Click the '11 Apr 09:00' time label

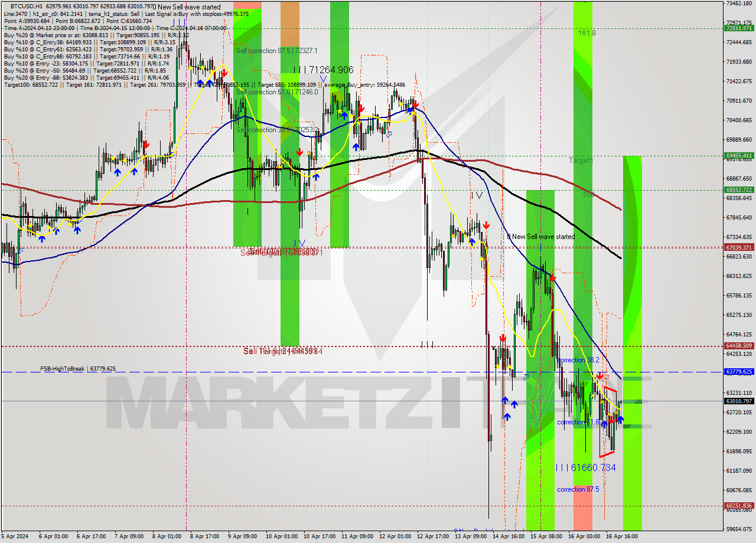[357, 537]
